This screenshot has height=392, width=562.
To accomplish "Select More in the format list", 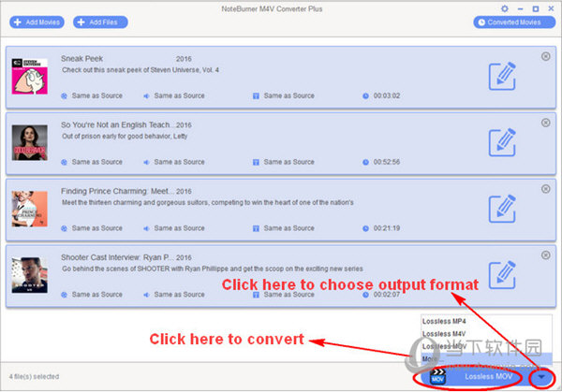I will 486,358.
